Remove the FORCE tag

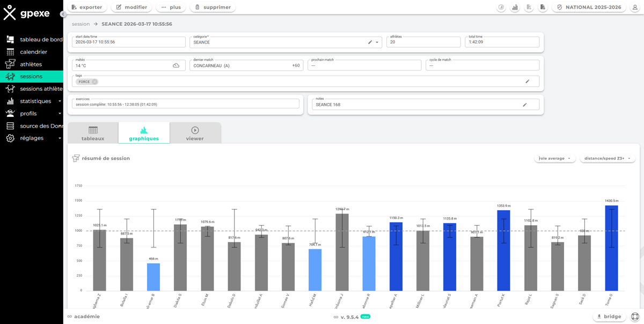coord(94,82)
